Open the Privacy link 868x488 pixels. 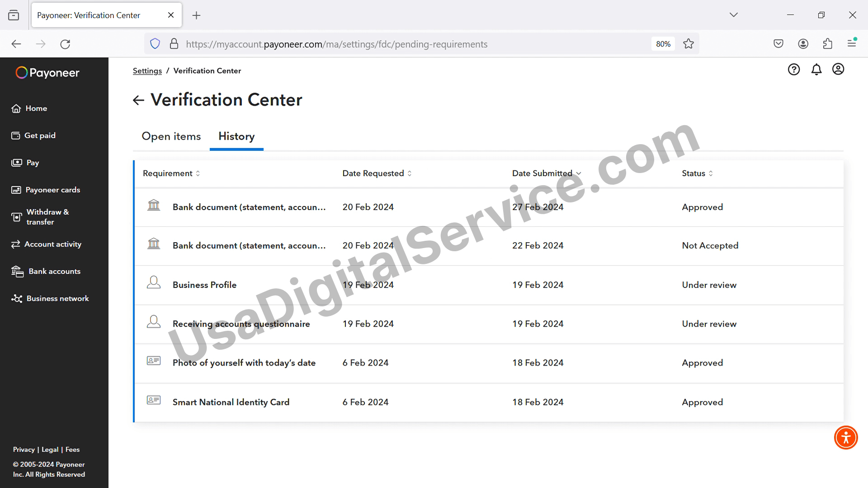tap(24, 450)
